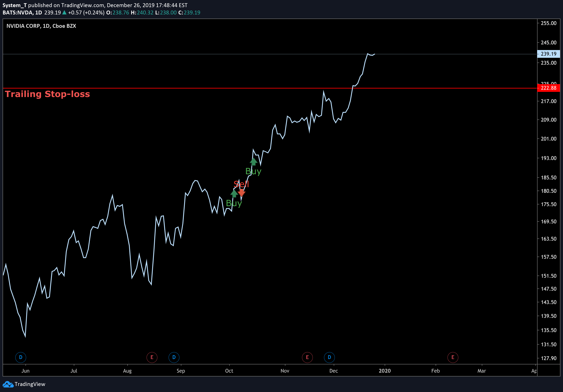Click the red 222.88 price label
The height and width of the screenshot is (392, 563).
point(549,88)
